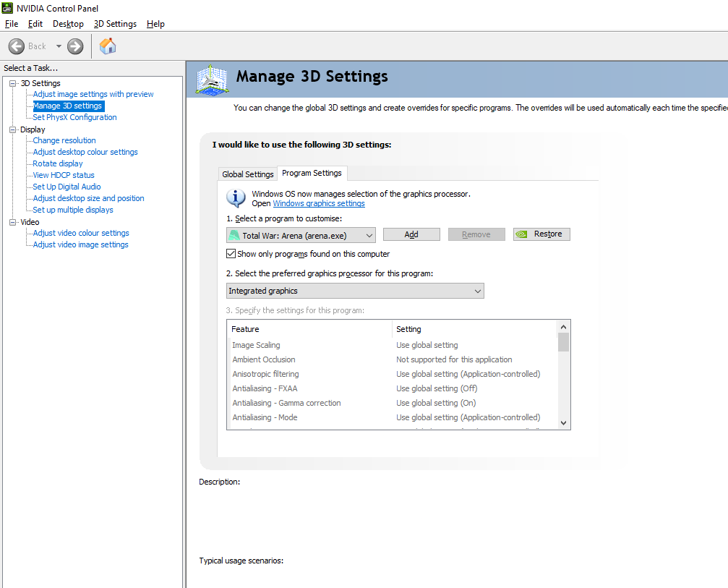Collapse the Video tree node
728x588 pixels.
click(12, 222)
